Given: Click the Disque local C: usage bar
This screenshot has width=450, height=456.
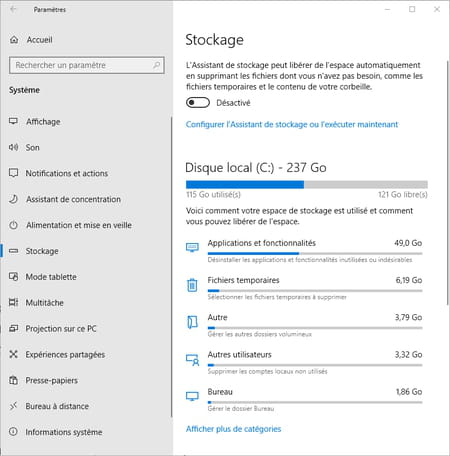Looking at the screenshot, I should point(307,184).
